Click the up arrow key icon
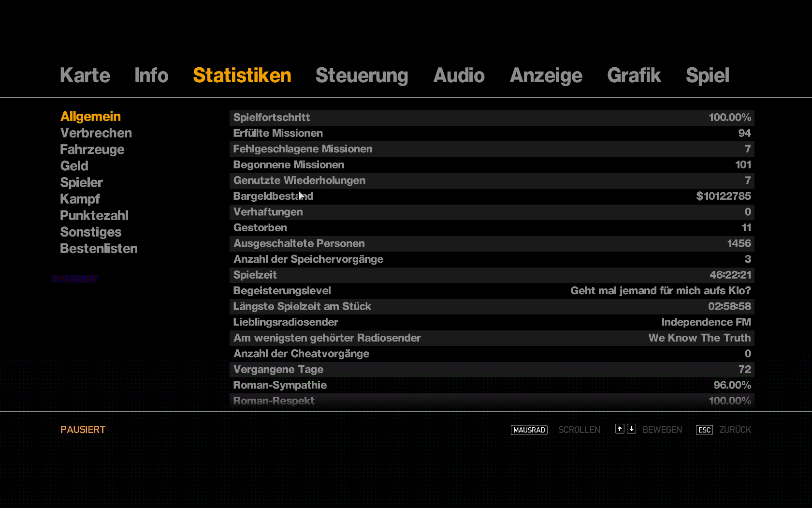Viewport: 812px width, 508px height. pos(620,429)
